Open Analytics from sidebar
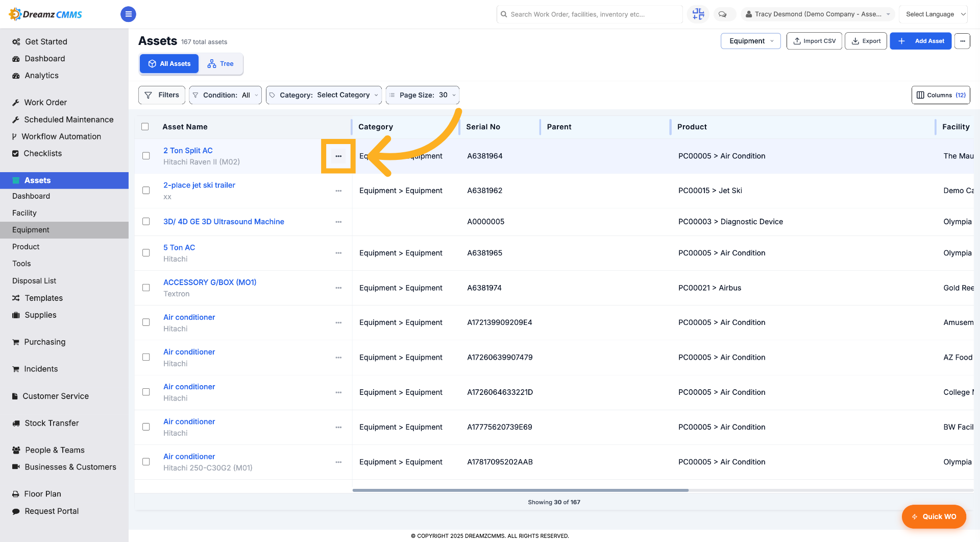980x542 pixels. 41,75
